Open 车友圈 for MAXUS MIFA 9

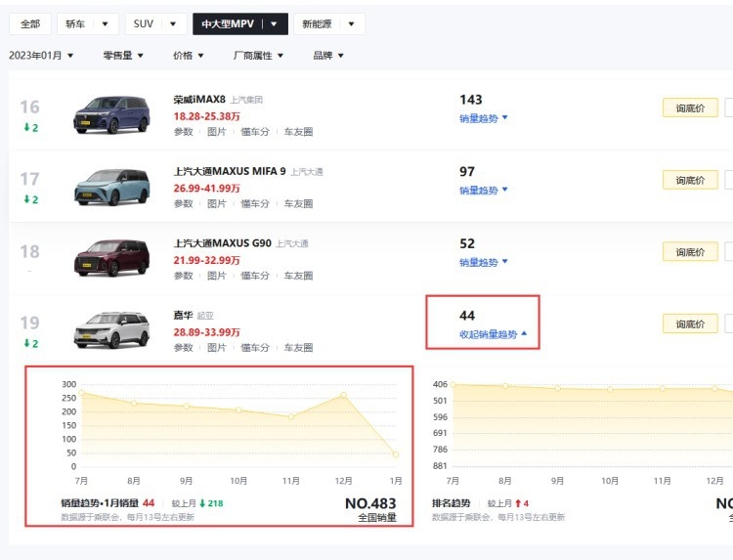tap(298, 204)
